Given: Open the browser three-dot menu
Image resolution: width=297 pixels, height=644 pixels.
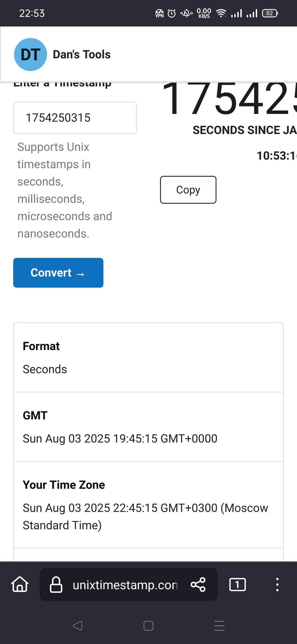Looking at the screenshot, I should click(x=277, y=584).
